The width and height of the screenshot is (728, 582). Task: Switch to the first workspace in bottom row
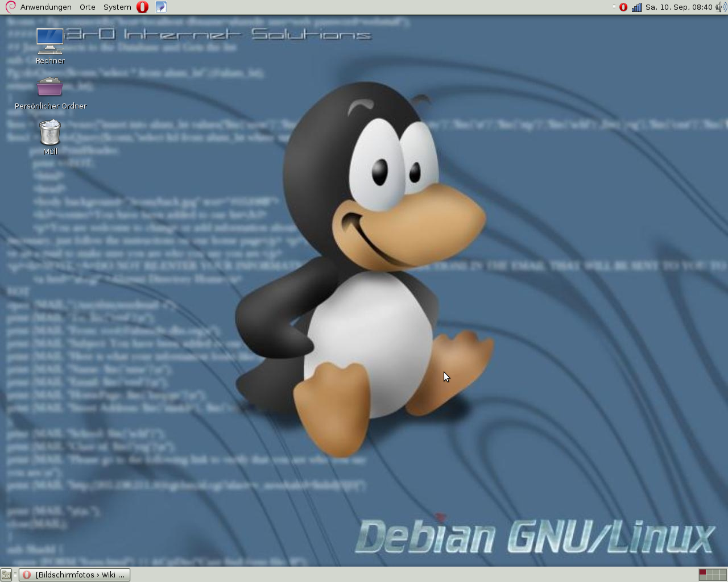click(702, 578)
